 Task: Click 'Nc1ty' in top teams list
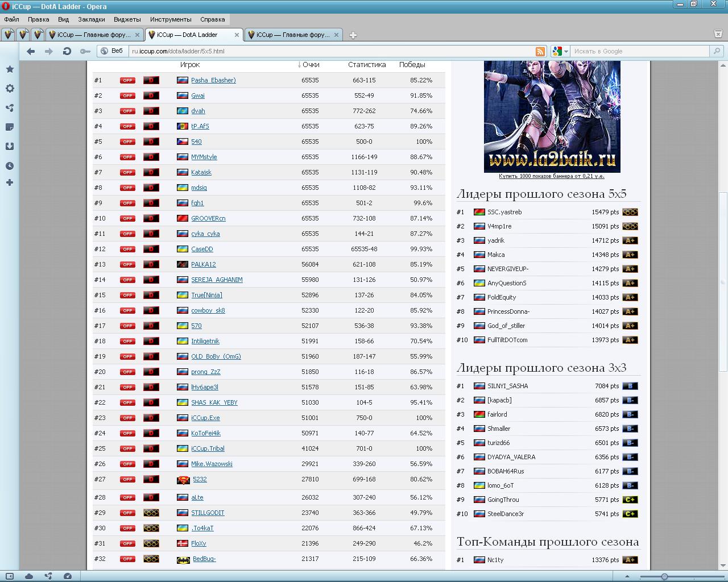tap(495, 560)
